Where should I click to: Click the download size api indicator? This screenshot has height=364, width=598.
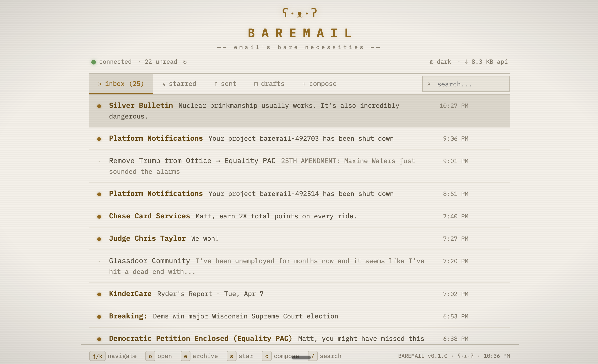[486, 62]
